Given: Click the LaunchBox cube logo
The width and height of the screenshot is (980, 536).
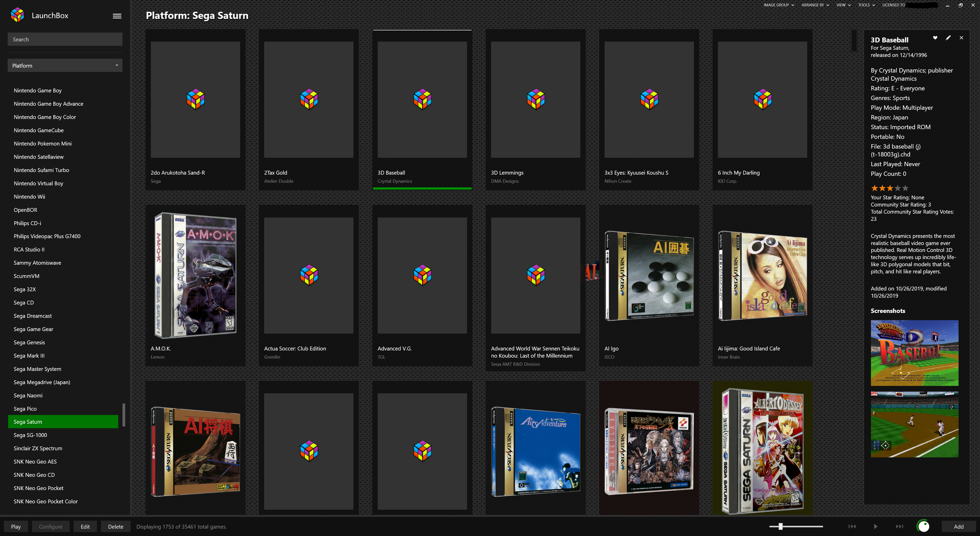Looking at the screenshot, I should tap(18, 15).
